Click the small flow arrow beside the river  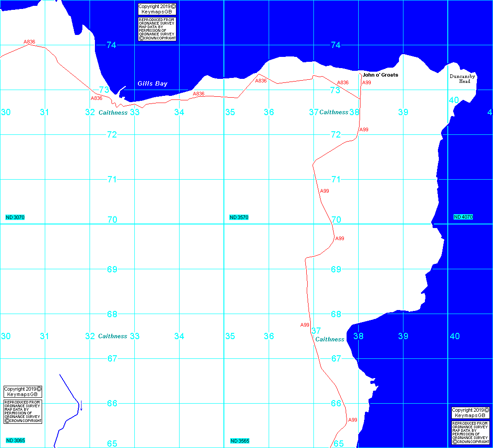coord(81,406)
